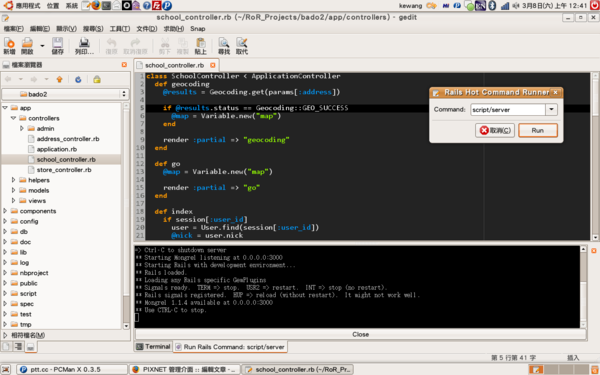Open the recent files arrow beside Open
600x375 pixels.
click(42, 46)
